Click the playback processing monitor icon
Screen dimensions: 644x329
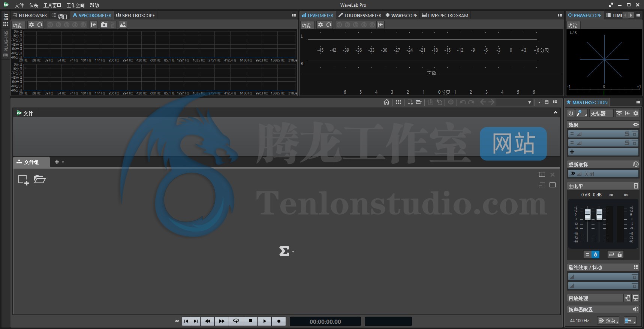pos(636,298)
